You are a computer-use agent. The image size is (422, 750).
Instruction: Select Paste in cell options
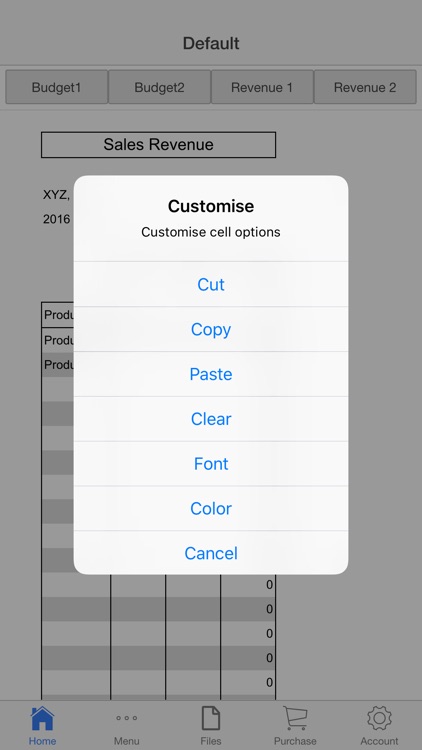pos(211,374)
